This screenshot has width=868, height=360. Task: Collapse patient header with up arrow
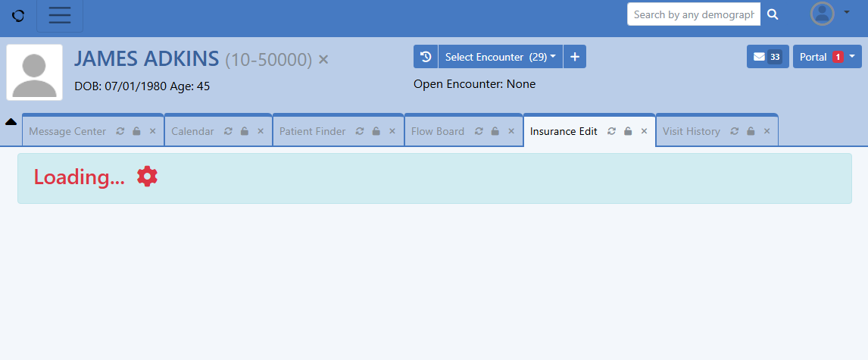[x=11, y=121]
